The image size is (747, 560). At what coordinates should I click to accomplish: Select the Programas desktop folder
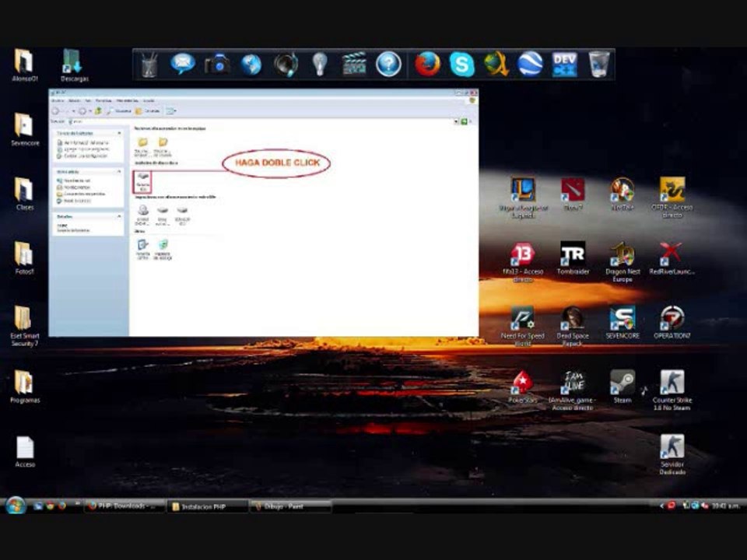click(x=25, y=387)
